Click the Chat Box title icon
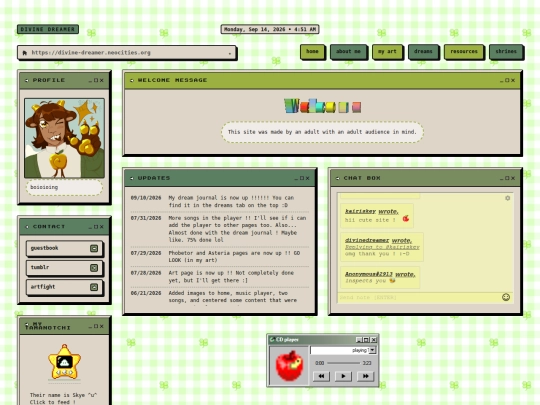 click(x=338, y=178)
